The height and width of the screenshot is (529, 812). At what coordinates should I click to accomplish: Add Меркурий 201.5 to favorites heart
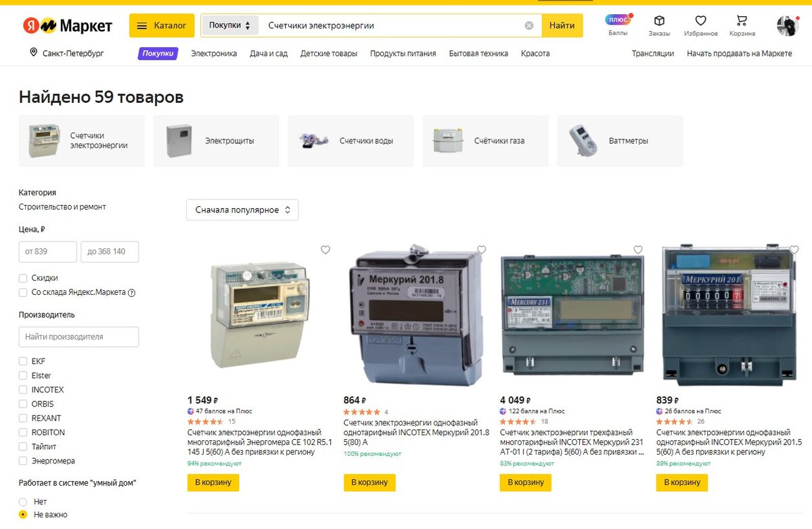click(794, 250)
